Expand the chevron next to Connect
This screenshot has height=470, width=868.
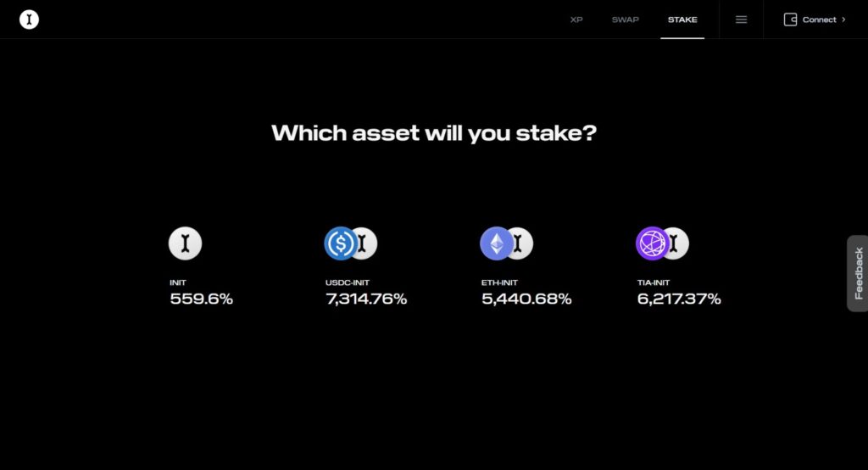tap(843, 20)
